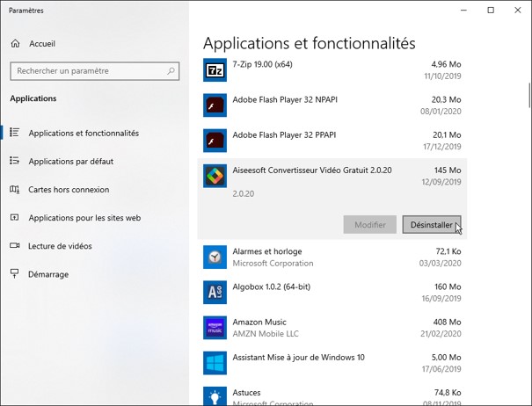Click the greyed Modifier button
The width and height of the screenshot is (532, 406).
point(369,225)
